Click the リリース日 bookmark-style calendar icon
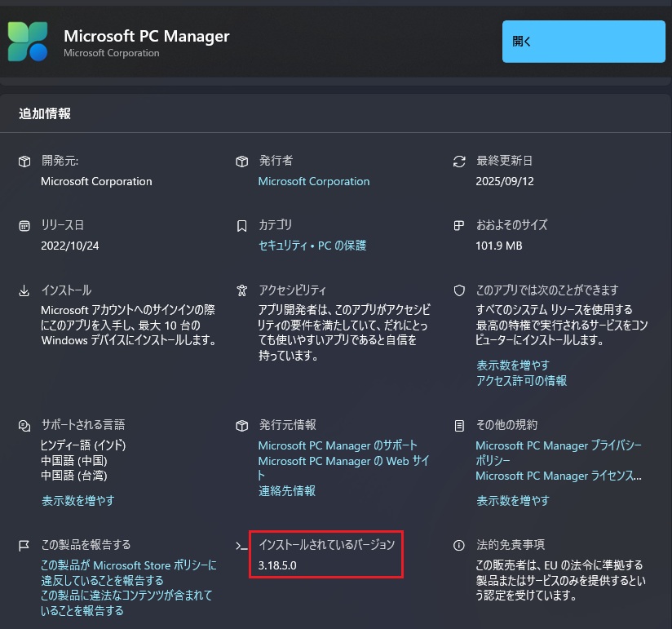This screenshot has width=672, height=629. pos(23,225)
